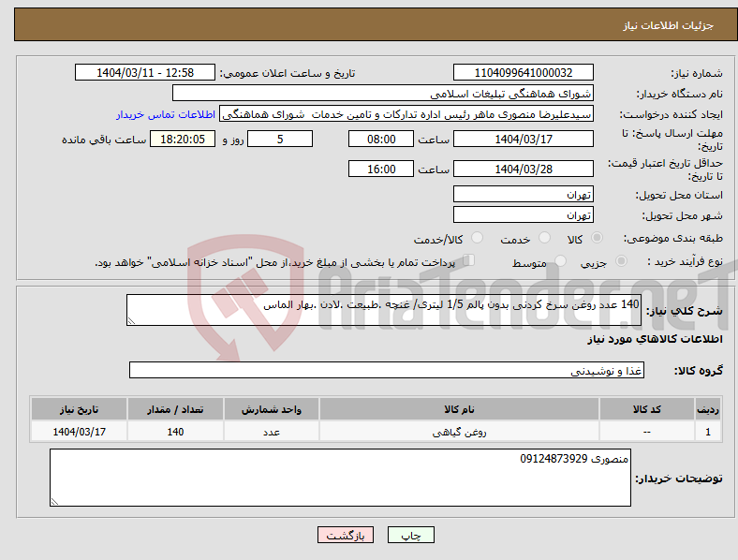Viewport: 738px width, 560px height.
Task: Click the نام کالا column header
Action: click(459, 409)
